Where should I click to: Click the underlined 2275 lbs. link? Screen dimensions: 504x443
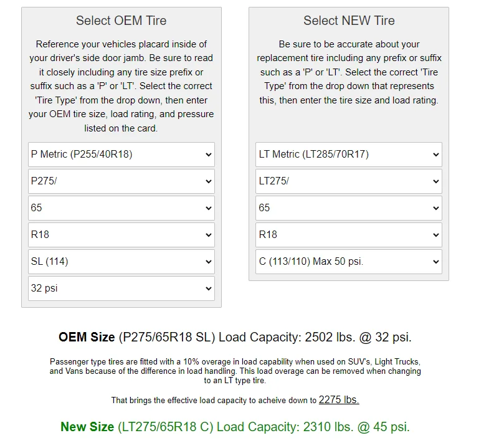pyautogui.click(x=339, y=400)
